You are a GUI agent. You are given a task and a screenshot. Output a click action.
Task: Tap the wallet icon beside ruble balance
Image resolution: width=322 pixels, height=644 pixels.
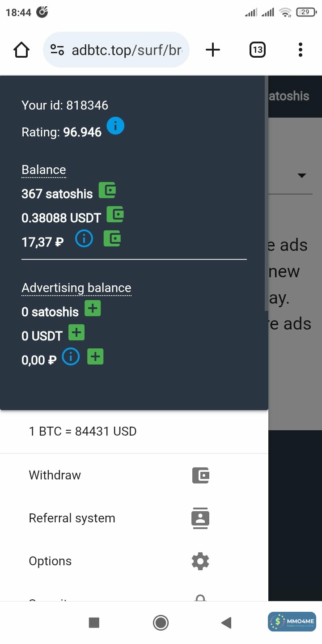[x=112, y=239]
